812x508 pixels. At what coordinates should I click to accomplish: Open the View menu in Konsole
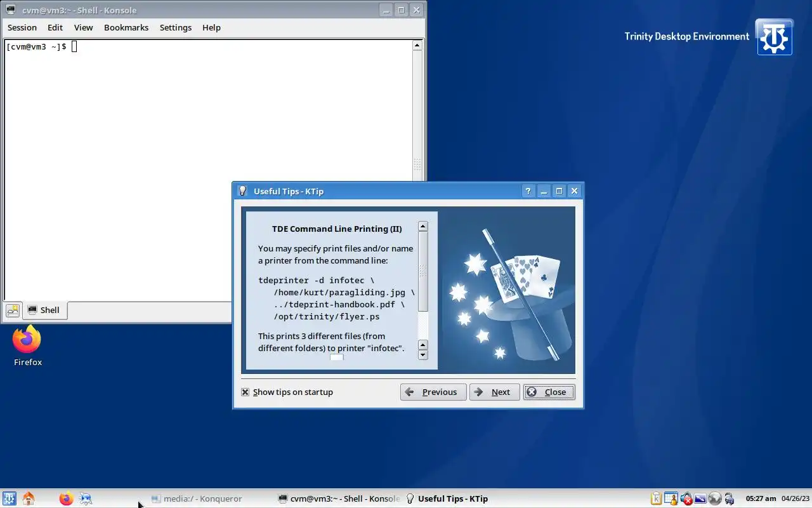coord(83,27)
